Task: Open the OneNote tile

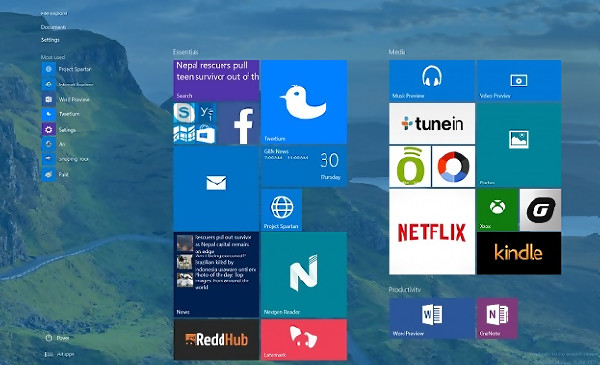Action: pyautogui.click(x=497, y=318)
